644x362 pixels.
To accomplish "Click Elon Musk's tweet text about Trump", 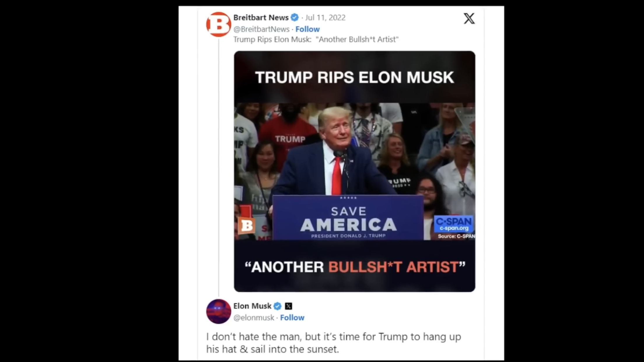I will click(334, 343).
